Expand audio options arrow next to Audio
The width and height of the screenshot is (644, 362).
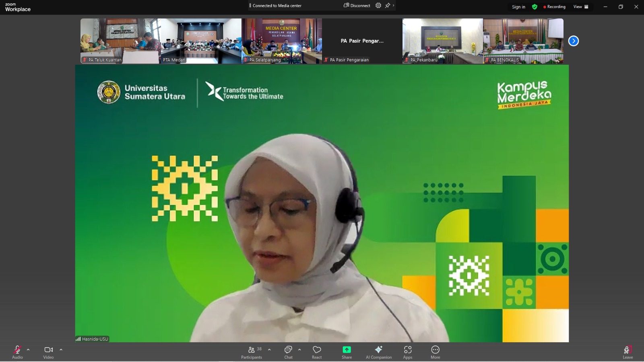click(x=28, y=350)
